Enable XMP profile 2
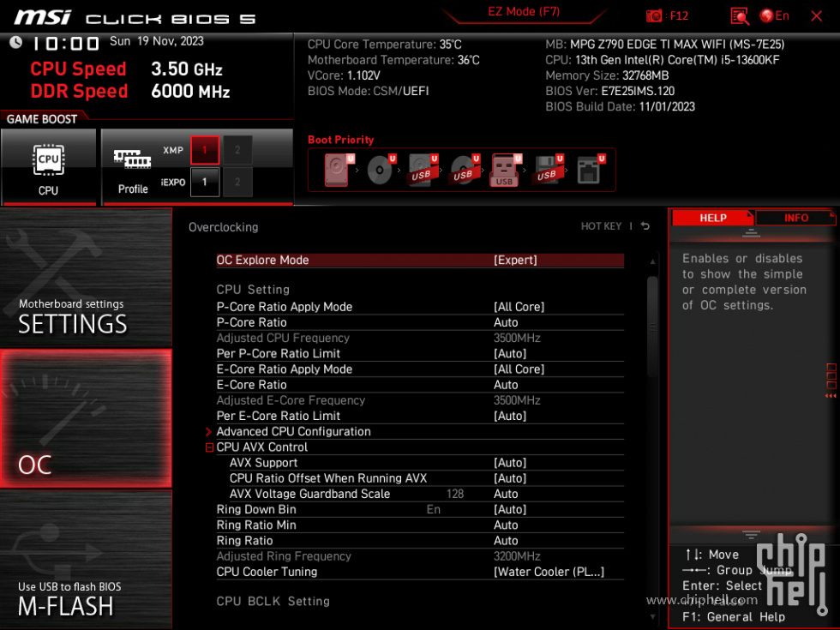The height and width of the screenshot is (630, 840). click(237, 150)
